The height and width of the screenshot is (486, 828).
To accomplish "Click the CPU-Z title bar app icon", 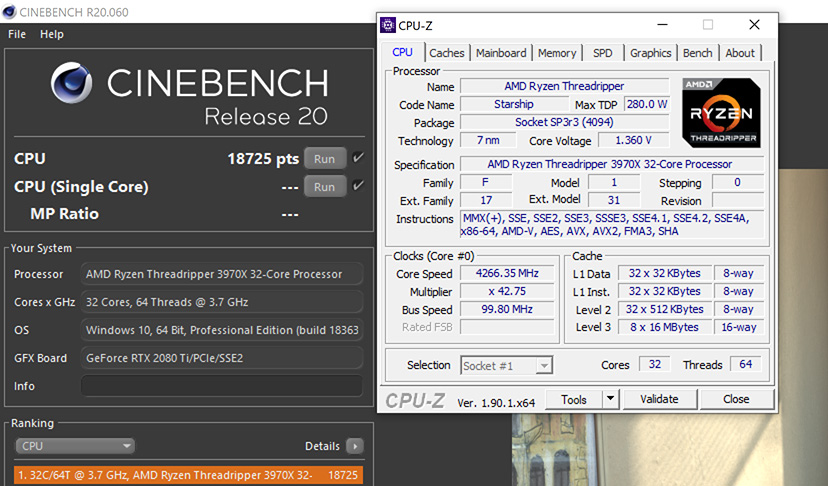I will point(388,25).
